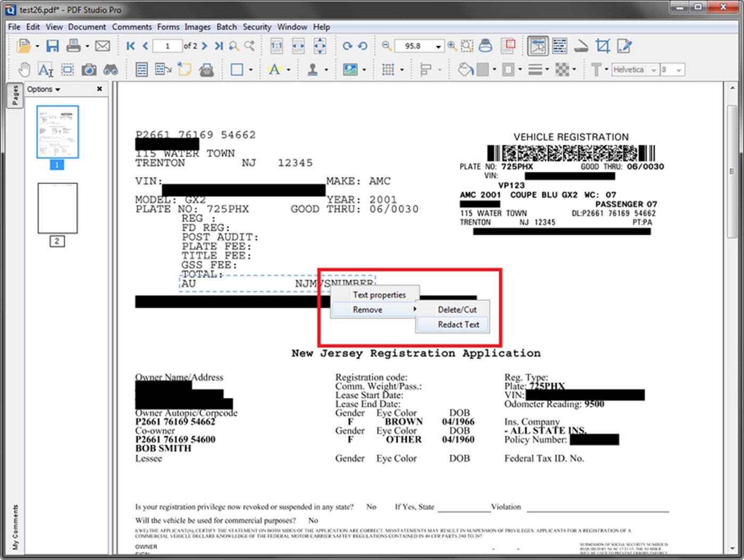Fit whole page in window
This screenshot has width=744, height=560.
point(320,46)
